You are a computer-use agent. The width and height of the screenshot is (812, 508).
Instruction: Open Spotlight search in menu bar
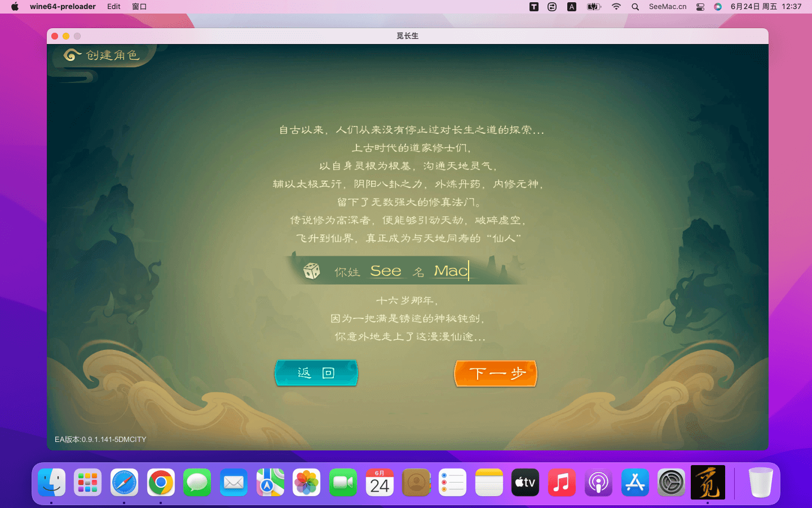pyautogui.click(x=636, y=7)
